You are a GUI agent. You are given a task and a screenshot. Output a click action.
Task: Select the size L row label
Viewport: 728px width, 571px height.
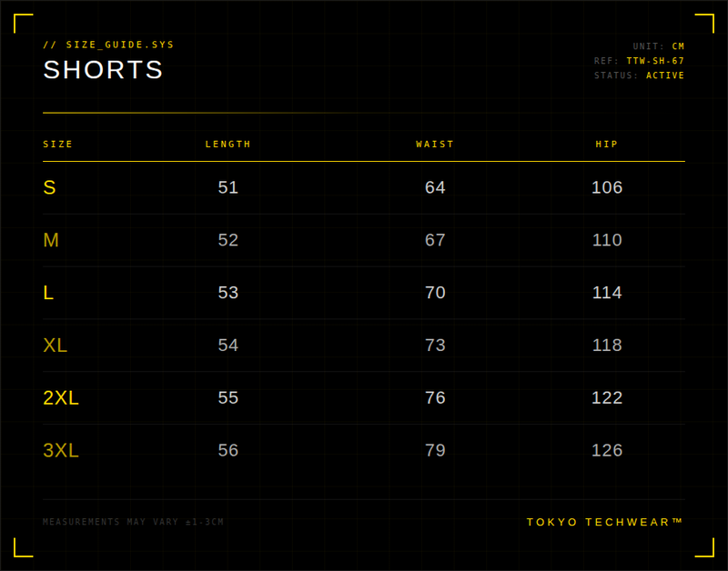tap(48, 293)
